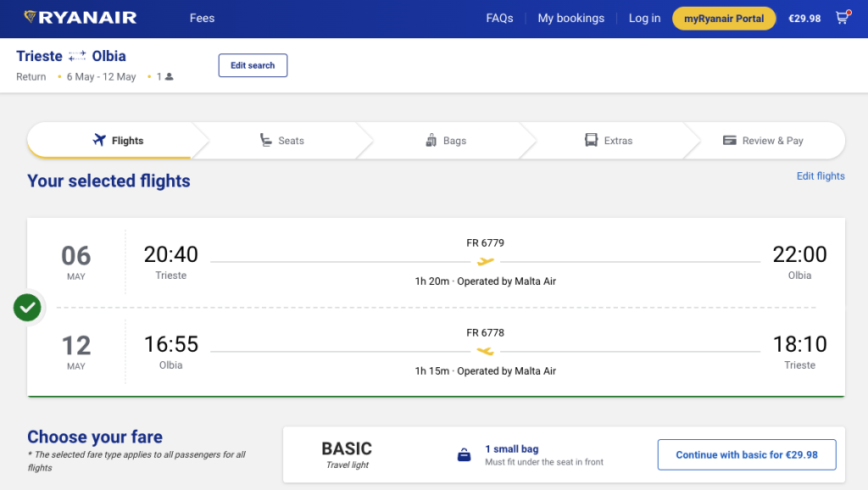
Task: Click the passenger count person icon
Action: [170, 77]
